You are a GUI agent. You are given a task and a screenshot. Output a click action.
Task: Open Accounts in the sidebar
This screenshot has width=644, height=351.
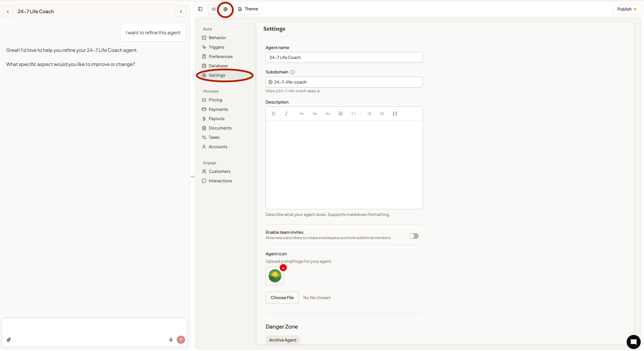pyautogui.click(x=218, y=147)
